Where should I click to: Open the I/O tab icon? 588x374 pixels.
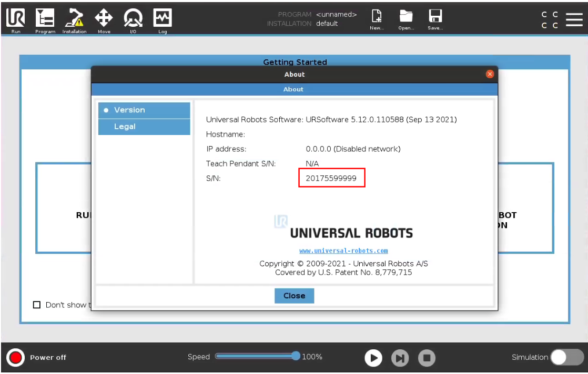tap(133, 20)
